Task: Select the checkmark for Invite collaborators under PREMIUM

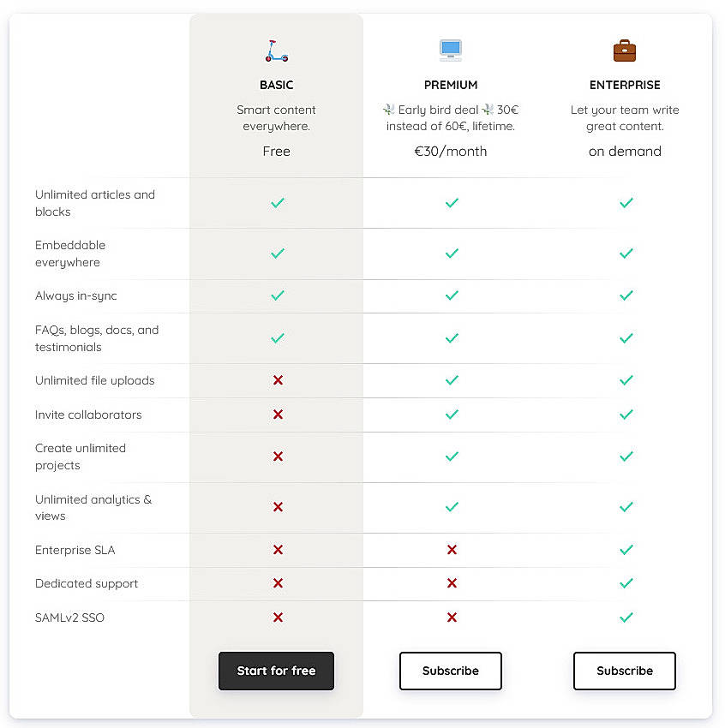Action: point(452,415)
